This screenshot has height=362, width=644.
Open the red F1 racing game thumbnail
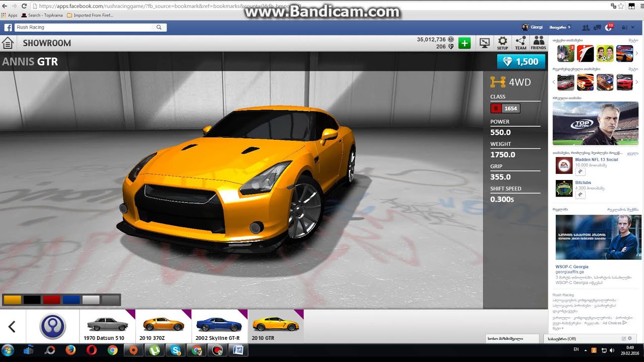pos(585,53)
